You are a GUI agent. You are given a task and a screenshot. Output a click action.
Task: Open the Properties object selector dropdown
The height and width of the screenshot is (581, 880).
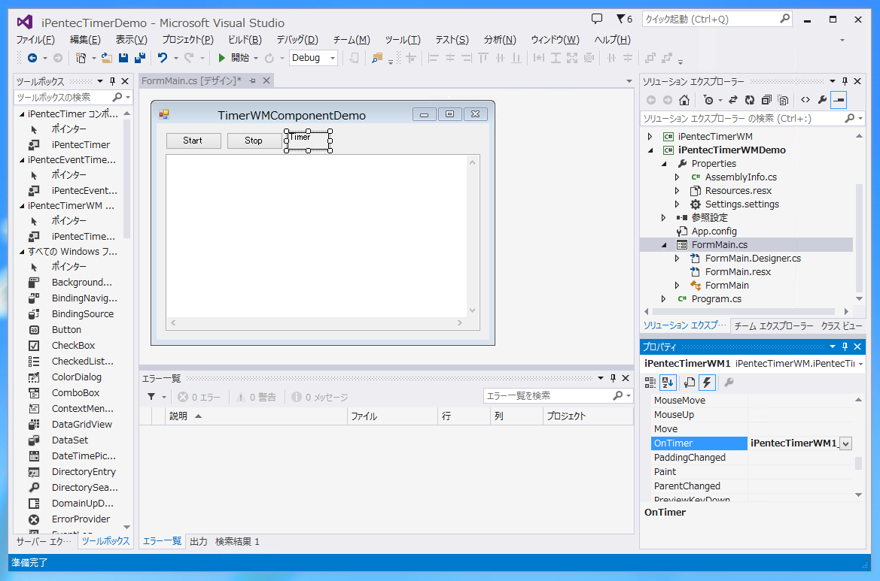click(x=860, y=364)
